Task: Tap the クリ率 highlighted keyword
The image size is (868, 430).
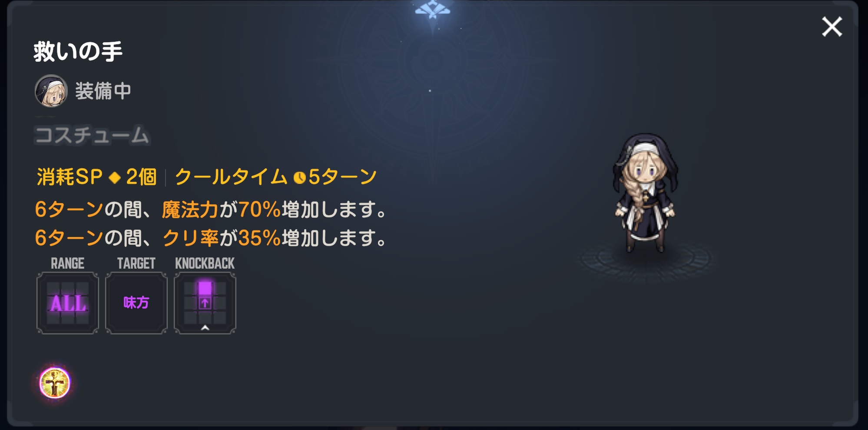Action: [x=190, y=238]
